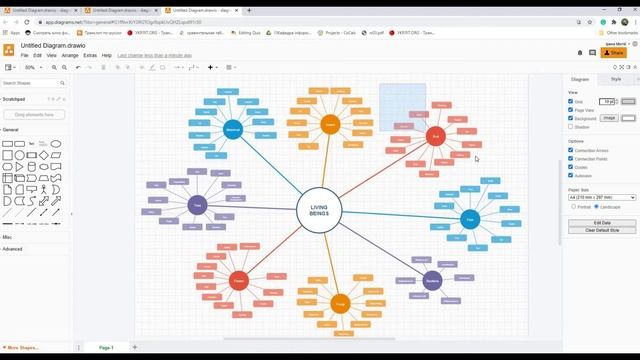The height and width of the screenshot is (360, 640).
Task: Click the Edit Data button
Action: click(x=602, y=223)
